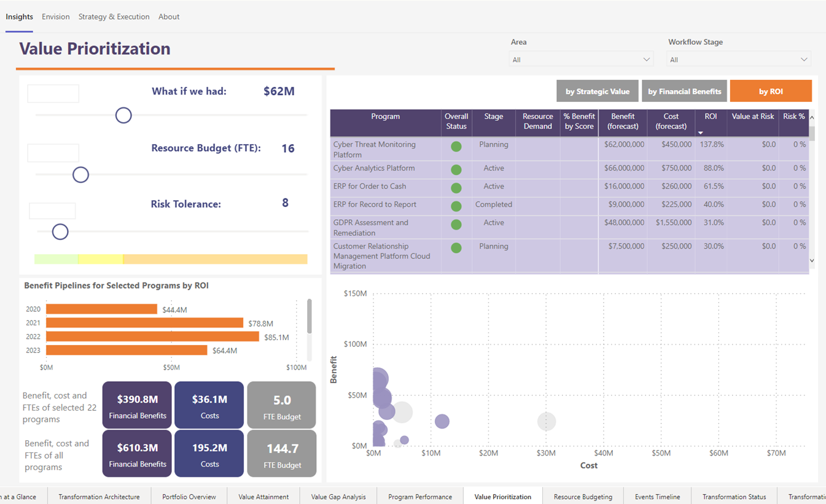
Task: Click status indicator for ERP for Order to Cash
Action: pos(456,188)
